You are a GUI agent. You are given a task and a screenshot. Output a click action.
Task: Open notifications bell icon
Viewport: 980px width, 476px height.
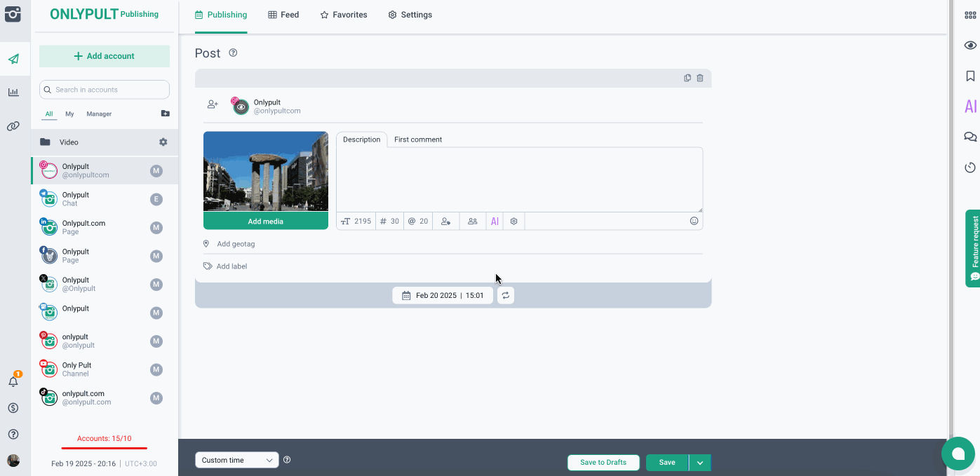tap(13, 381)
